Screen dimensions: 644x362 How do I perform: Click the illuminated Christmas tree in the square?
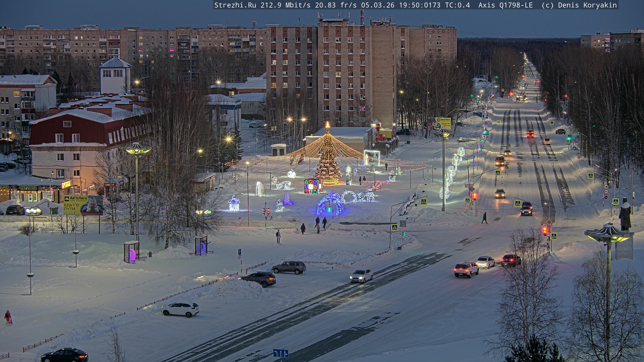pos(328,160)
